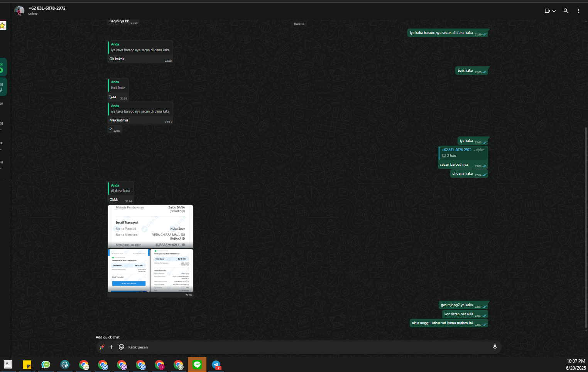Click the chat area vertical scrollbar
588x372 pixels.
(x=586, y=227)
